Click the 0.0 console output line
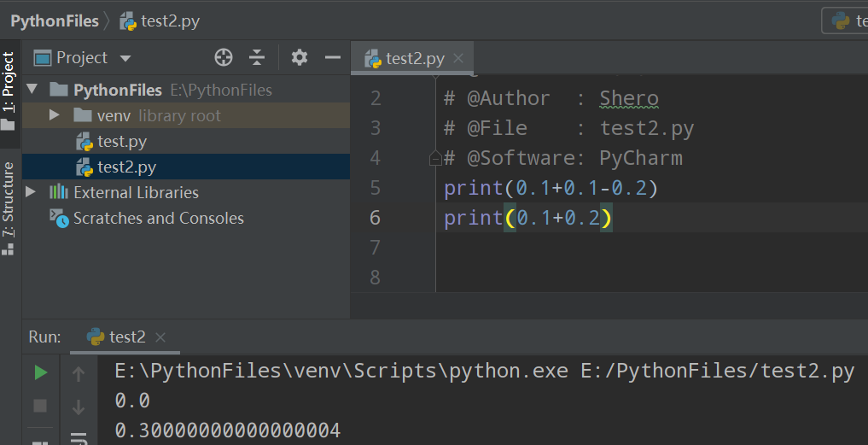868x445 pixels. pos(132,400)
